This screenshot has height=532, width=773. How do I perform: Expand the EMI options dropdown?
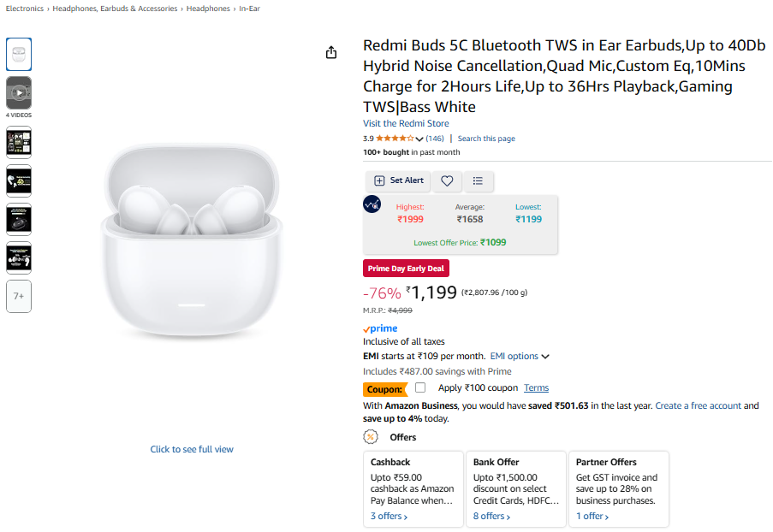[x=520, y=356]
